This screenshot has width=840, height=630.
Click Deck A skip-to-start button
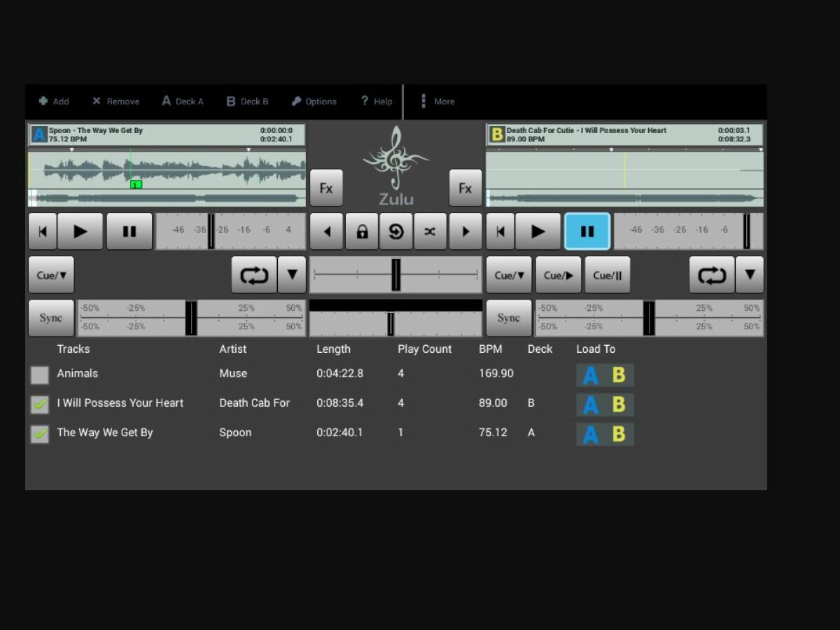click(43, 232)
